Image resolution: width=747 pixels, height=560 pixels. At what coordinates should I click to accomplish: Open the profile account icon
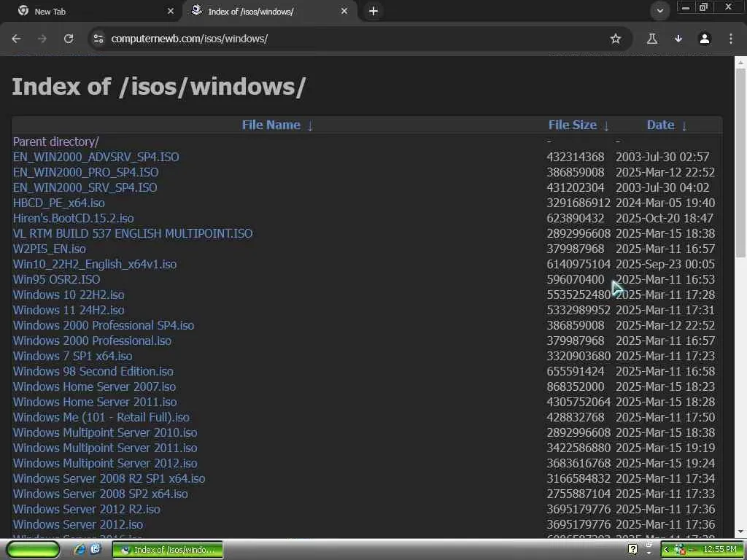click(x=705, y=39)
